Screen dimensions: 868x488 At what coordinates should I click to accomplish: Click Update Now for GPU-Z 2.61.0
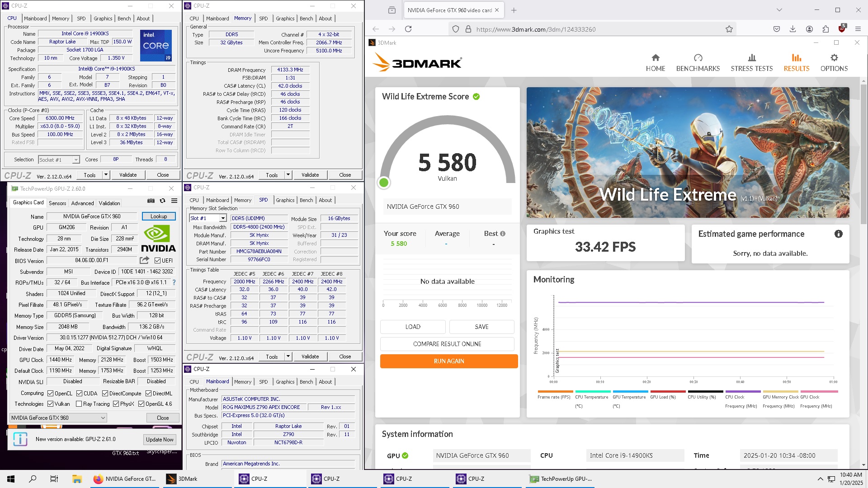point(160,440)
